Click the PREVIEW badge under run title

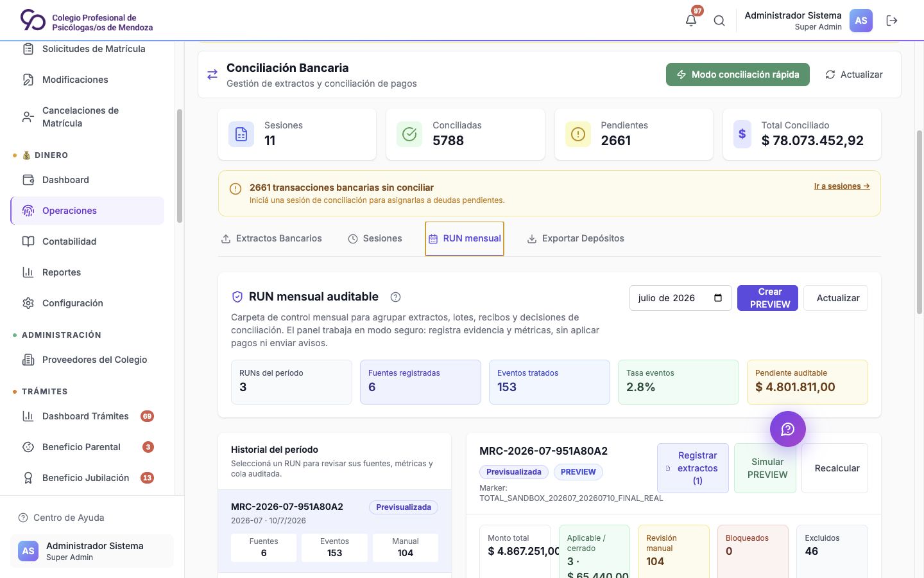point(578,472)
